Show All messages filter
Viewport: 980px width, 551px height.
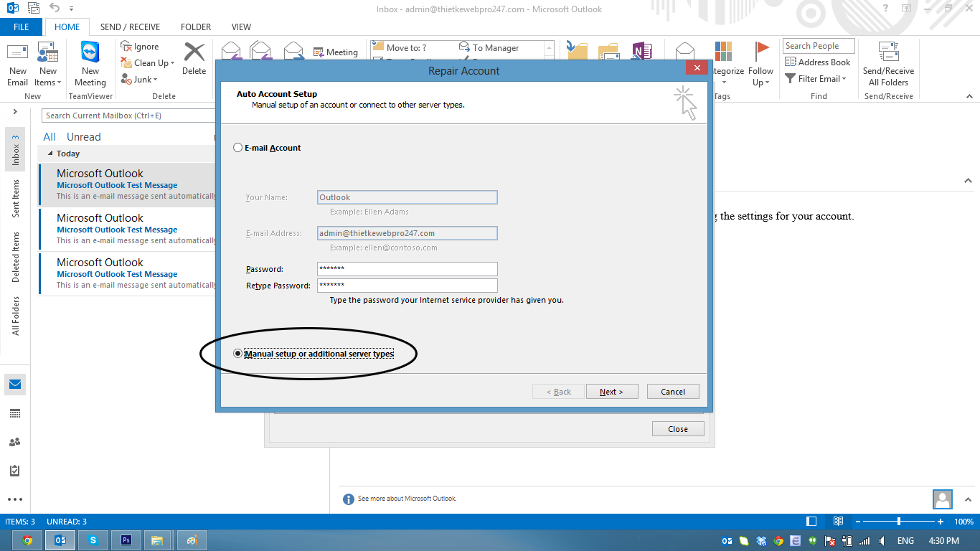click(x=50, y=137)
